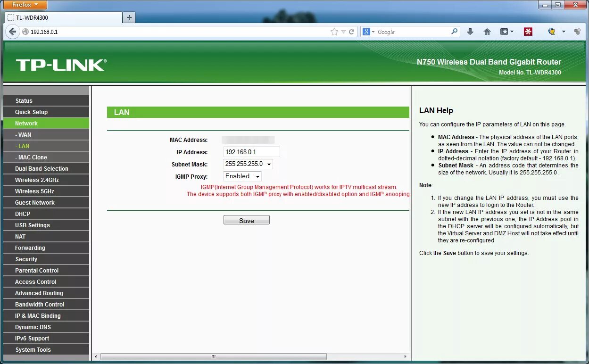The height and width of the screenshot is (364, 589).
Task: Open Guest Network menu item
Action: click(x=46, y=203)
